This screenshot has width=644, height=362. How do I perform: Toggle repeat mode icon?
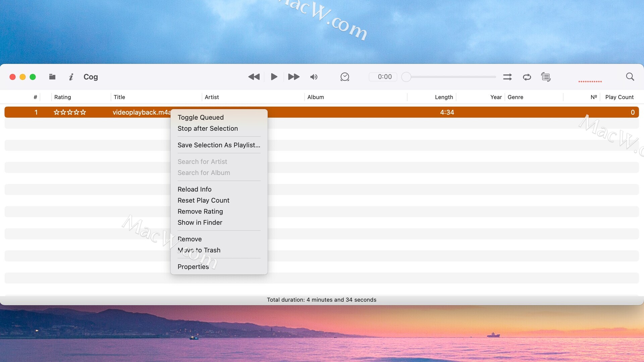[527, 77]
